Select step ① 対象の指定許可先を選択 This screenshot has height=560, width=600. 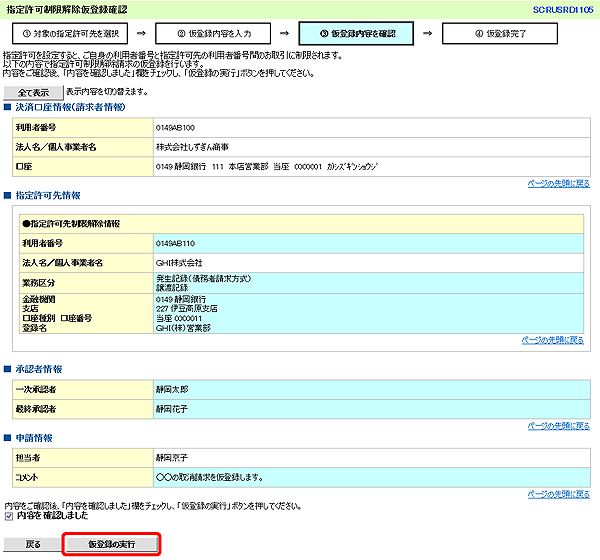coord(70,34)
